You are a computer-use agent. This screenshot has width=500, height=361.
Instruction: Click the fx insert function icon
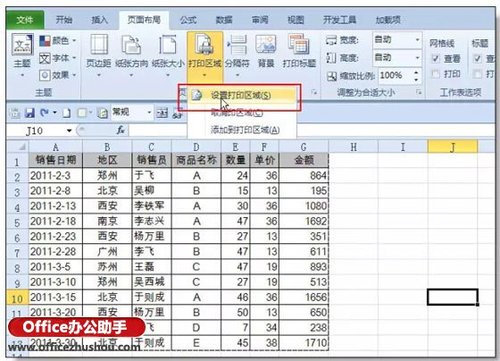tap(120, 130)
